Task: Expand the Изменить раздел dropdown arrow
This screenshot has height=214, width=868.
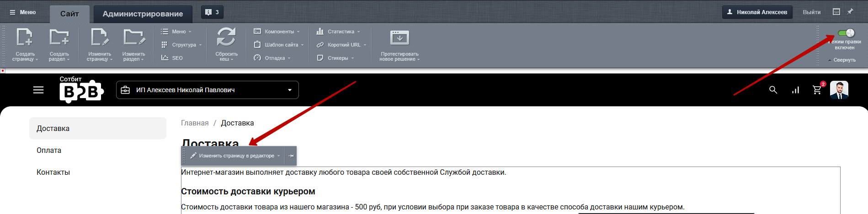Action: [x=142, y=60]
